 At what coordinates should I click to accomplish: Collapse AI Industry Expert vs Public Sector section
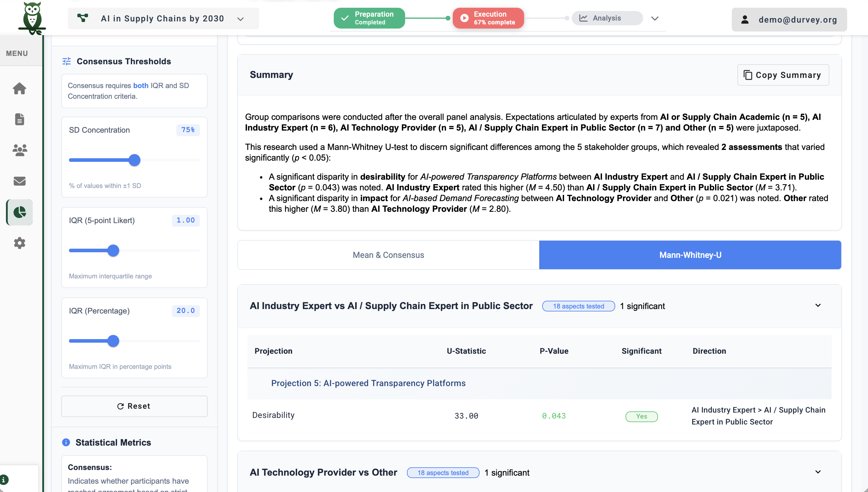(x=818, y=305)
